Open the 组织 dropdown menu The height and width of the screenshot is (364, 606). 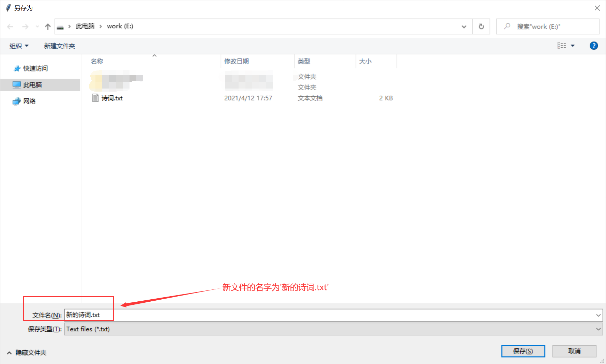[19, 46]
